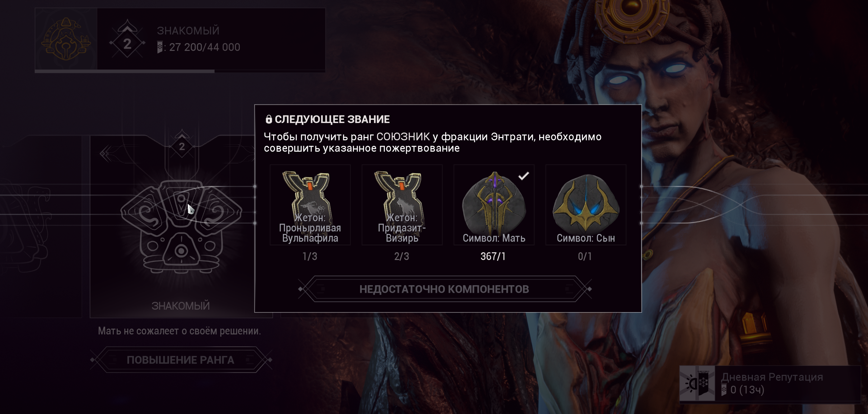This screenshot has width=868, height=414.
Task: Click the Дневная Репутация counter panel
Action: [770, 383]
